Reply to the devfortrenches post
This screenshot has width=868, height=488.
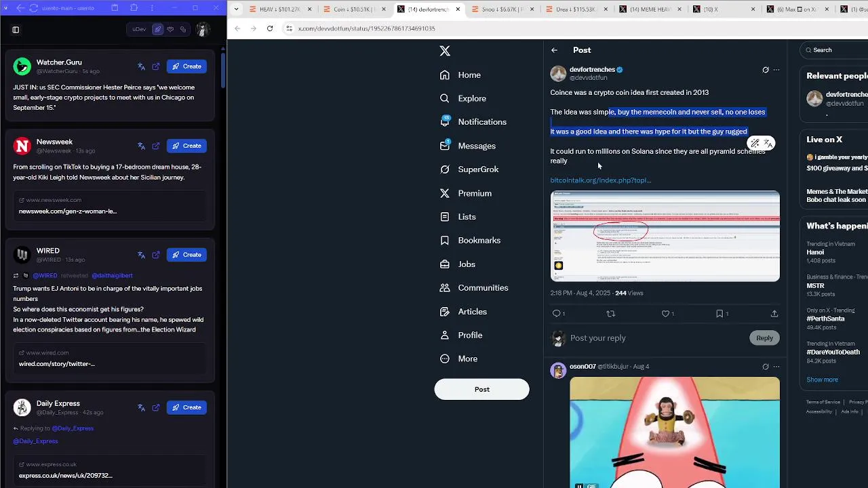click(557, 313)
